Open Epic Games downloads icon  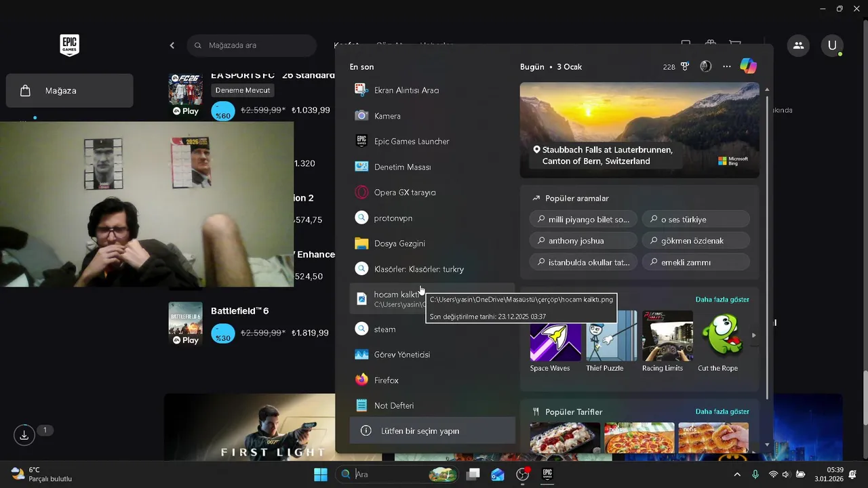click(x=24, y=434)
